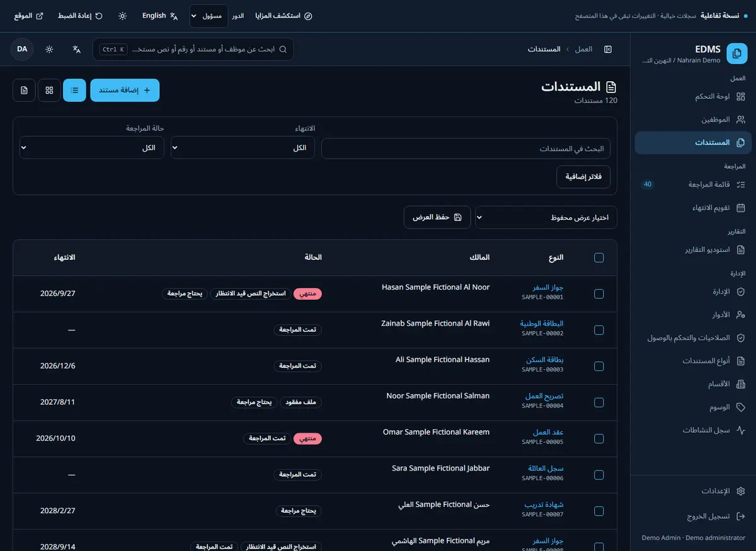Toggle the sidebar collapse icon near breadcrumb

click(x=608, y=49)
